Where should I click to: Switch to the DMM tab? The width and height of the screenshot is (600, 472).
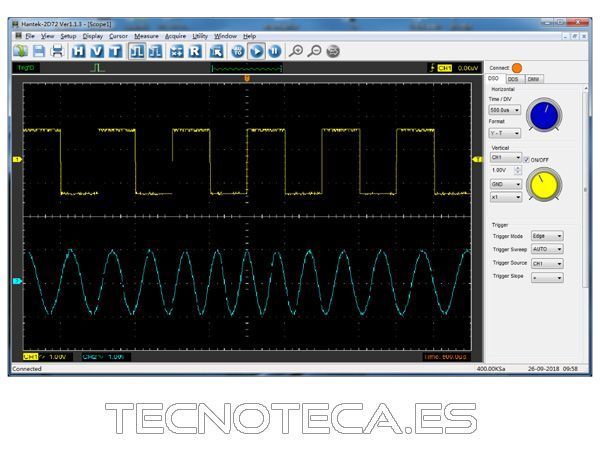(x=533, y=79)
